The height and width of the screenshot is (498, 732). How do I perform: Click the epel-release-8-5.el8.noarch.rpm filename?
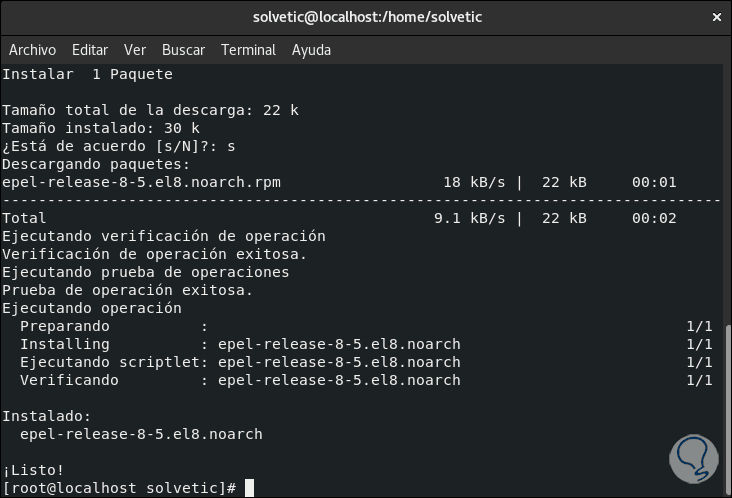click(x=141, y=182)
